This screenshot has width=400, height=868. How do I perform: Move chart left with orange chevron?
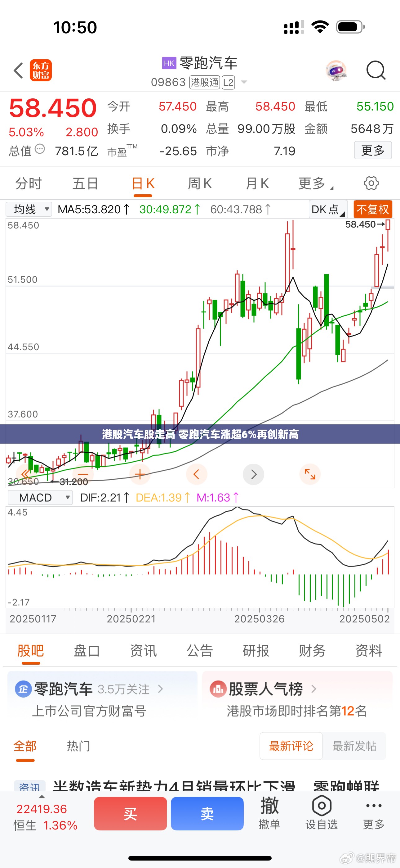[x=197, y=474]
